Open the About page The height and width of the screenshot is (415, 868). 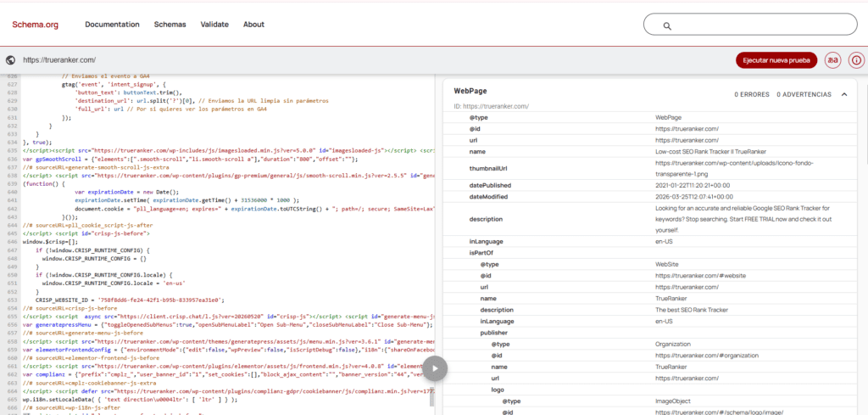pos(253,25)
